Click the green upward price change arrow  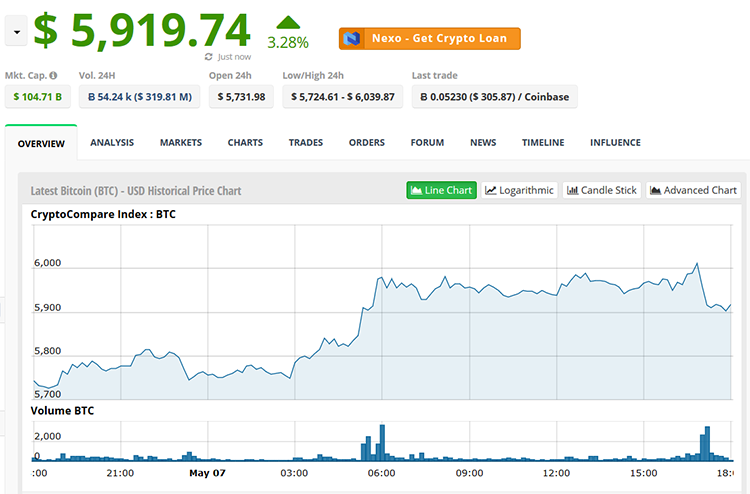coord(288,22)
